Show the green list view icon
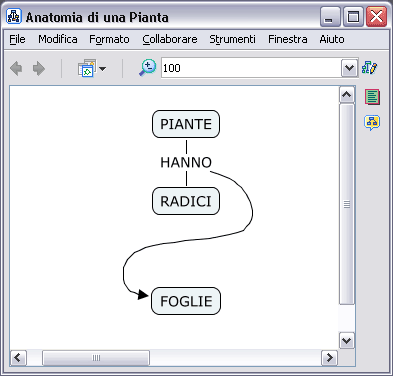 pos(372,97)
